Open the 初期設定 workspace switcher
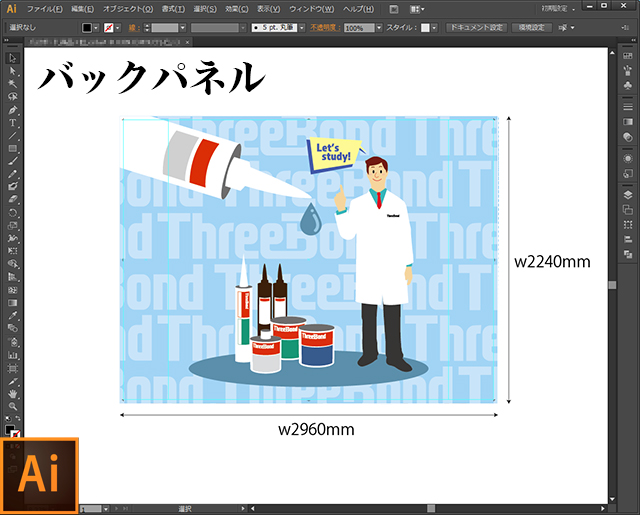640x515 pixels. click(558, 9)
